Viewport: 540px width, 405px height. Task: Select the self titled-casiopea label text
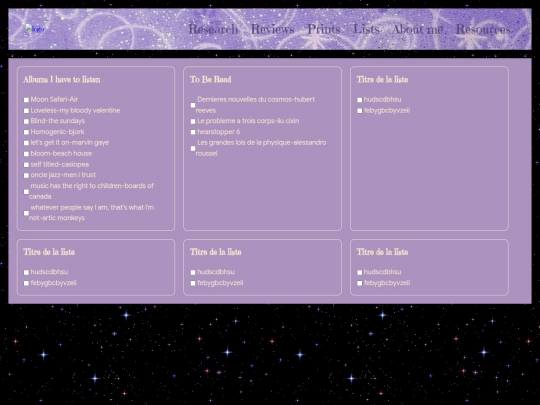60,165
